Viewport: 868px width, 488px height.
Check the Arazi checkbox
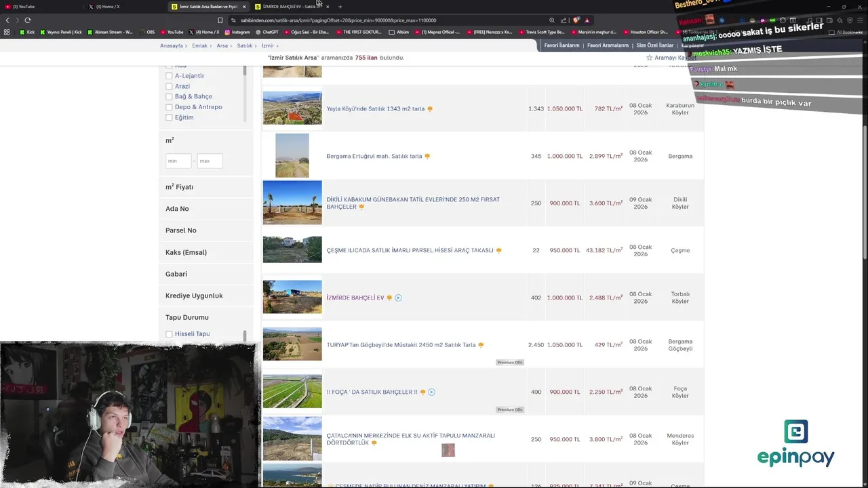click(x=169, y=86)
